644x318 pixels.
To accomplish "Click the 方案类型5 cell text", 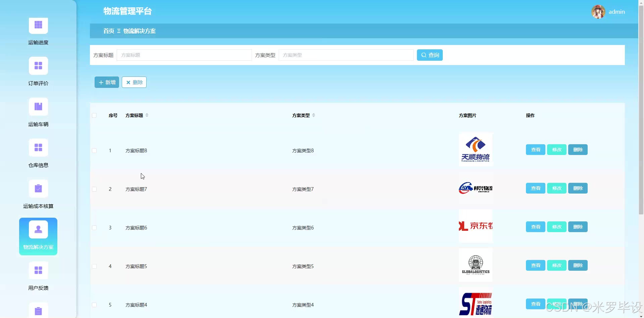I will pos(303,266).
